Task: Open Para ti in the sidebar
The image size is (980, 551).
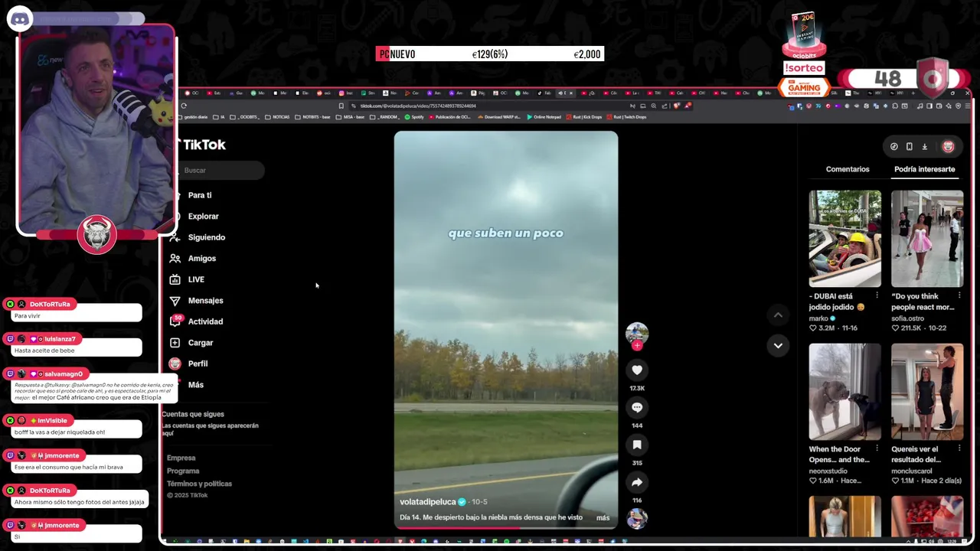Action: (x=199, y=195)
